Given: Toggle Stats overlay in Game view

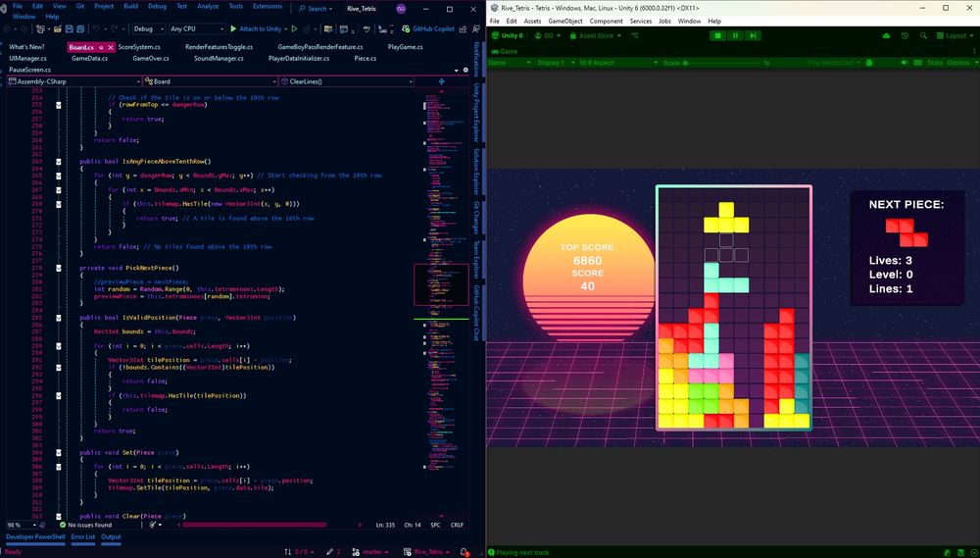Looking at the screenshot, I should point(935,63).
